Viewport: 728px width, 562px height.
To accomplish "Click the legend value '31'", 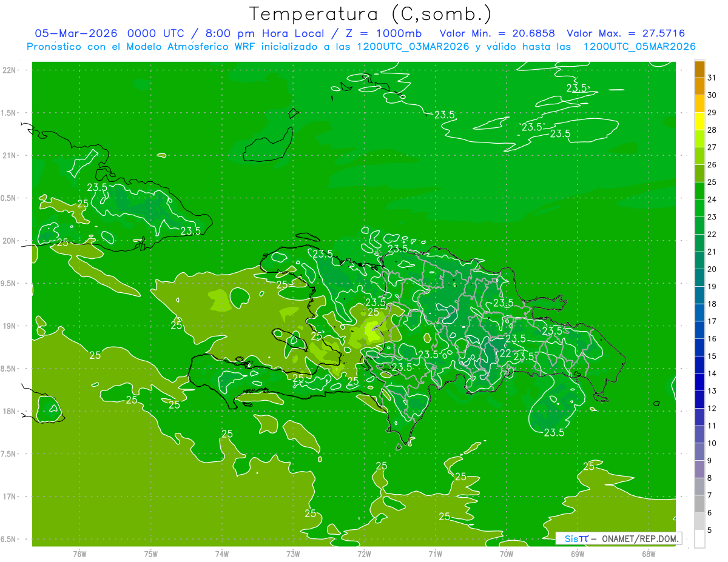I will pos(712,78).
